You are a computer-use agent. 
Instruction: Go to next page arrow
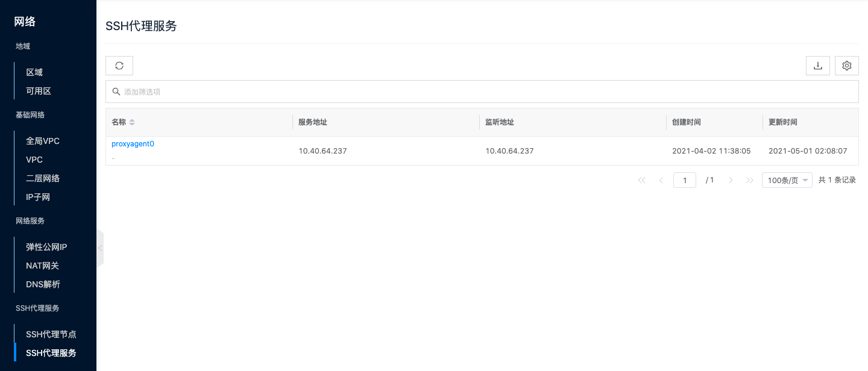[731, 180]
